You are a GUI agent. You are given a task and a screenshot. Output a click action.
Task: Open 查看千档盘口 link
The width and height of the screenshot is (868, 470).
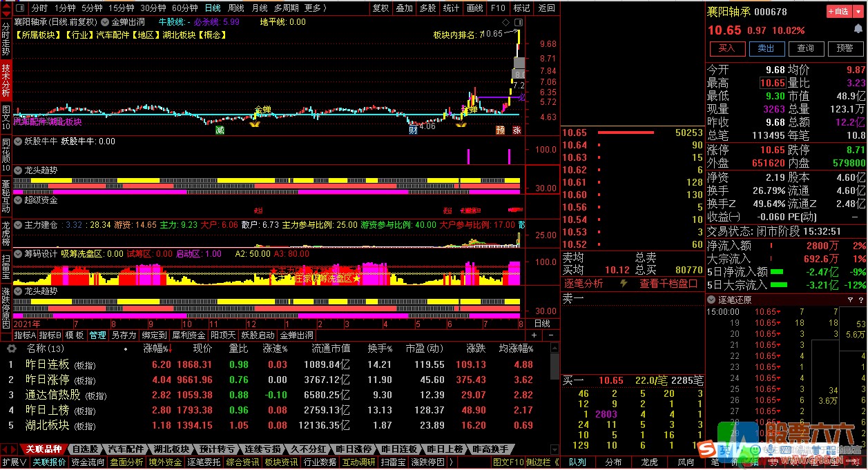tap(669, 284)
